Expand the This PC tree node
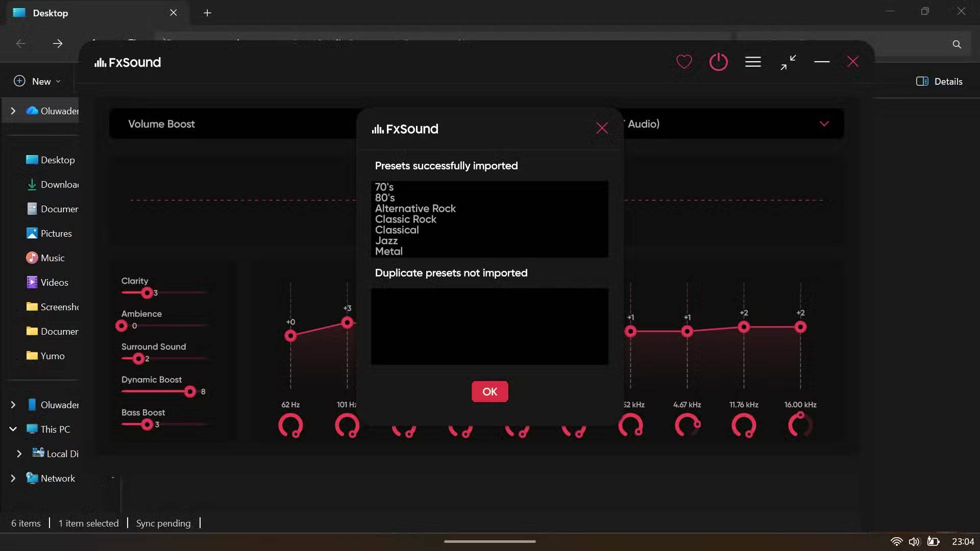The width and height of the screenshot is (980, 551). tap(13, 429)
